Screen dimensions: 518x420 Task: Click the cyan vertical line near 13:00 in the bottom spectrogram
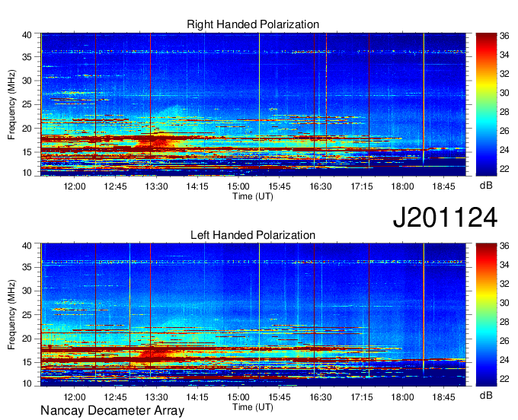pos(129,310)
